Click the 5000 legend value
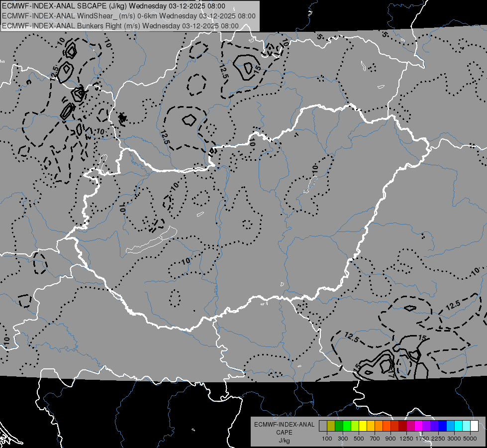487x448 pixels. 470,439
